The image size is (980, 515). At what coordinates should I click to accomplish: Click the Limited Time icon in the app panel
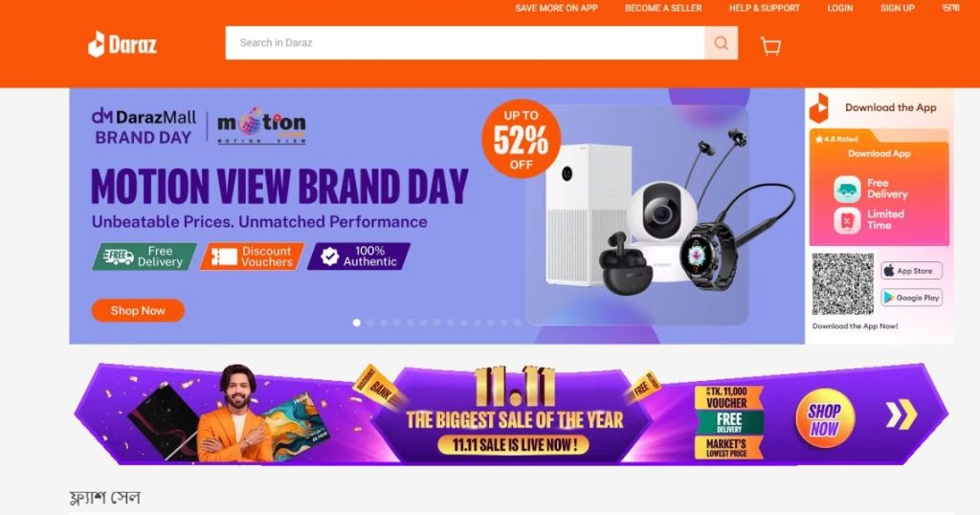(847, 220)
